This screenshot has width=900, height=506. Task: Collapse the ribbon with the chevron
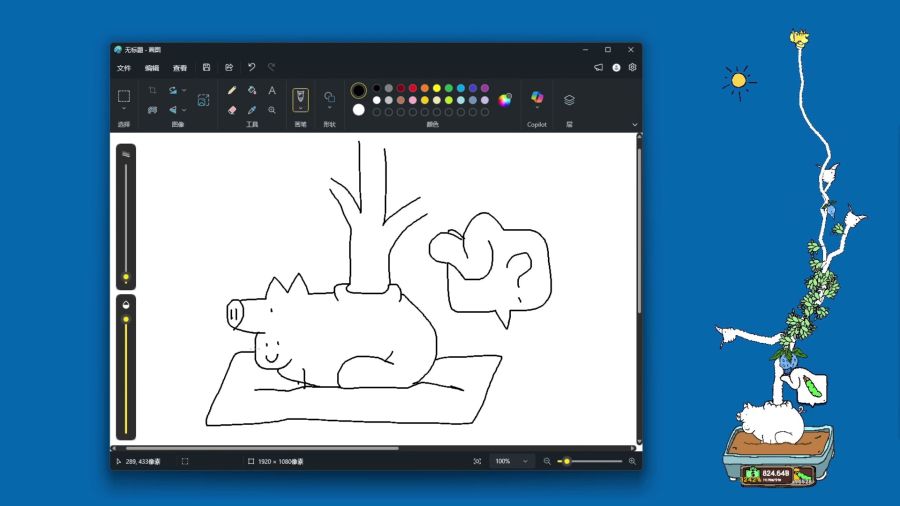634,125
